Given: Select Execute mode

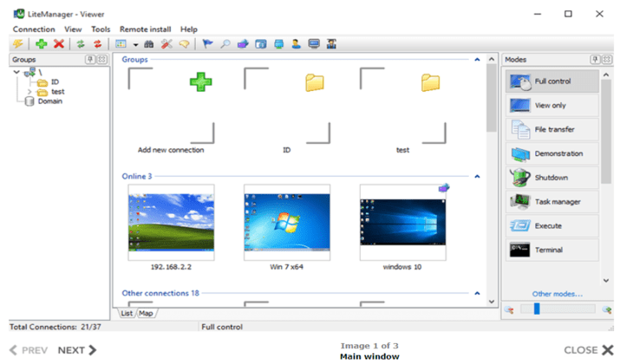Looking at the screenshot, I should tap(552, 225).
